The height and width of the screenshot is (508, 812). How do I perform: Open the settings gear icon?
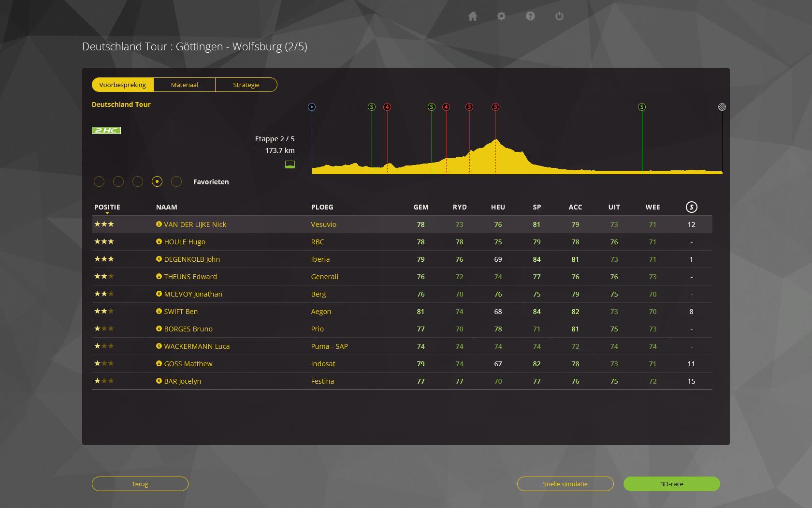501,16
